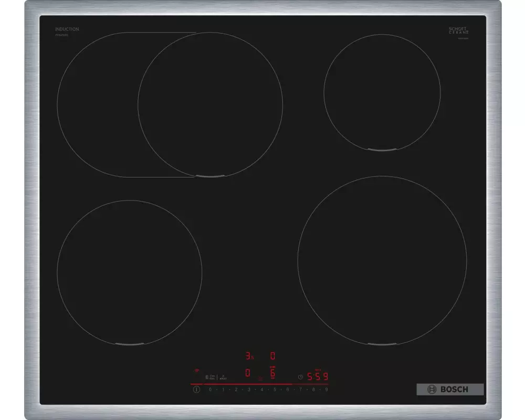The height and width of the screenshot is (420, 525).
Task: Tap the clock timer icon
Action: (x=300, y=376)
